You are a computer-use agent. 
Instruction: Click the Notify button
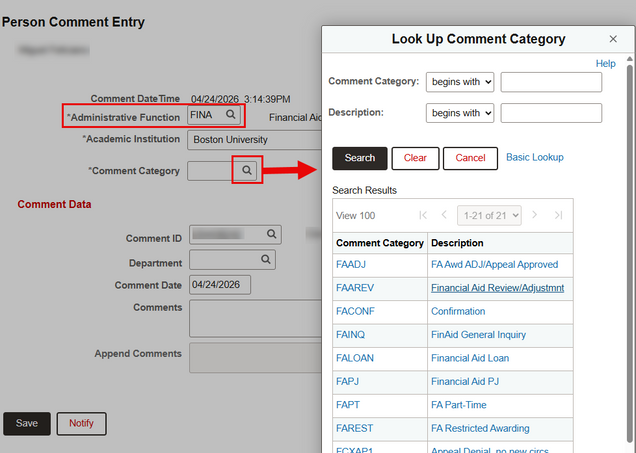[82, 424]
